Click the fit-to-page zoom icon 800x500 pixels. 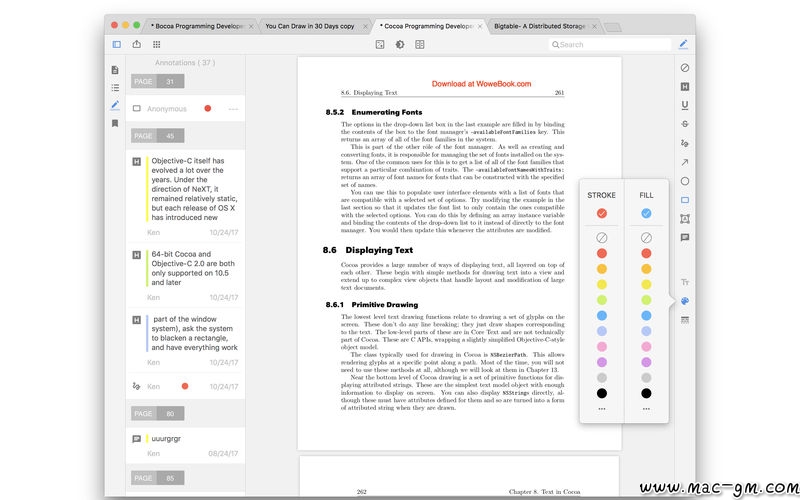coord(380,44)
